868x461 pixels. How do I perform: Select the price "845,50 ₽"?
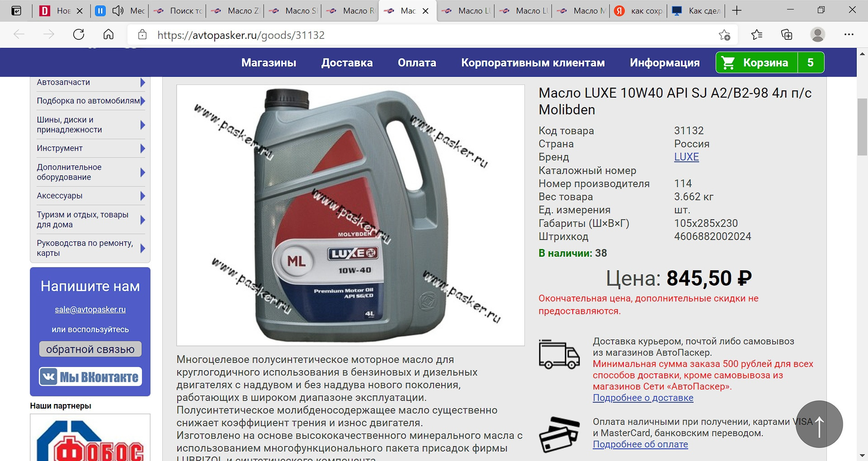point(709,278)
